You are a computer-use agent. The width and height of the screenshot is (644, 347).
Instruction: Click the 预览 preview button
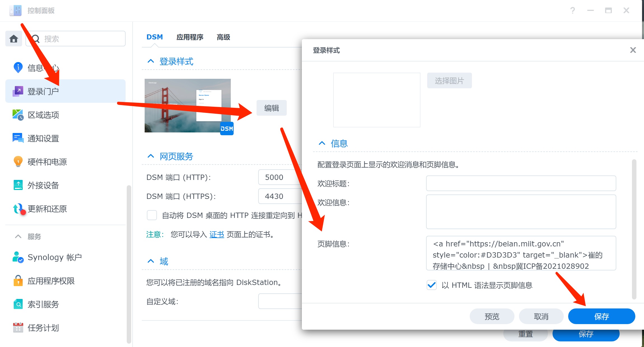492,316
